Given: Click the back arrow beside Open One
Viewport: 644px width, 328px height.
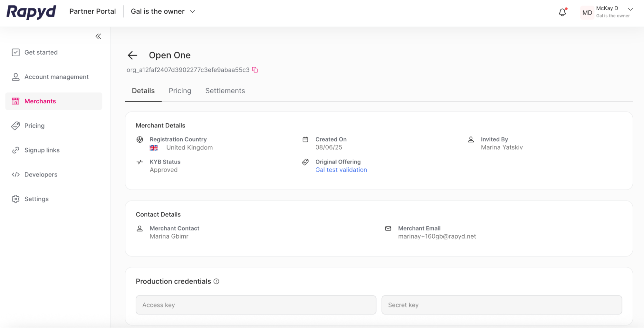Looking at the screenshot, I should click(x=132, y=55).
